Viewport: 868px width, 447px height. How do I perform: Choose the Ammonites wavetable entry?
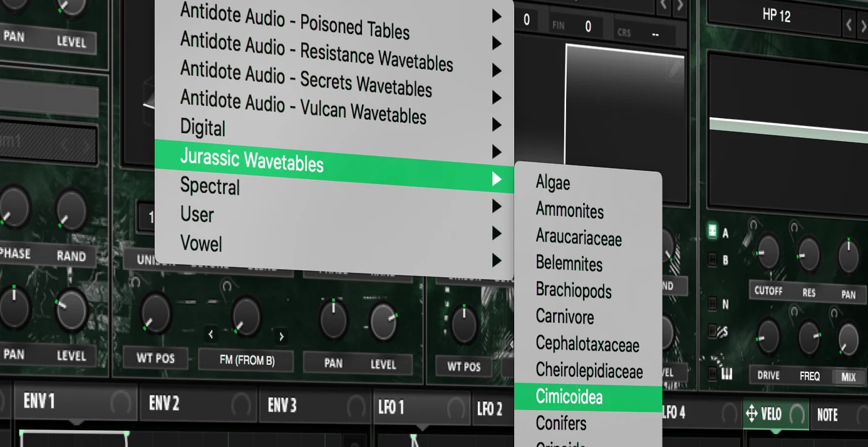(570, 210)
